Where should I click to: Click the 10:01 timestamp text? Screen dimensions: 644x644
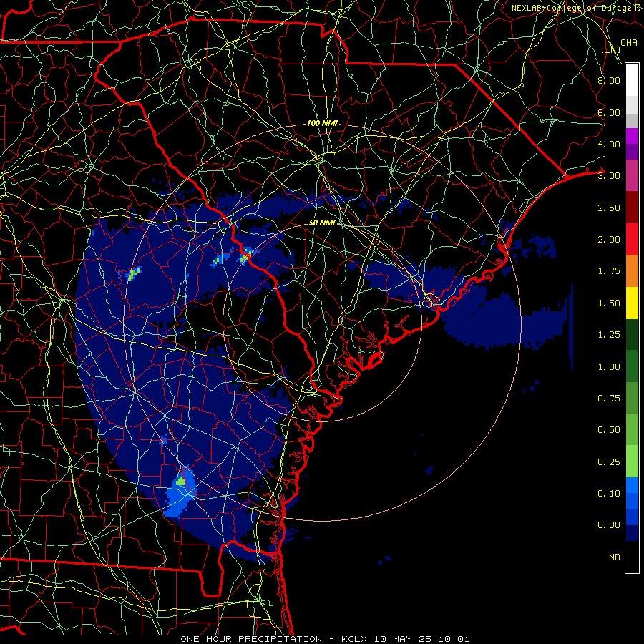pos(454,639)
